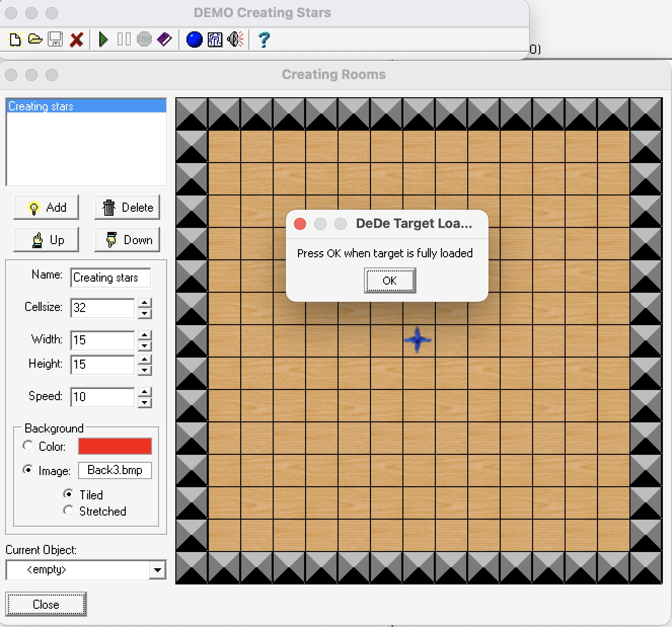Image resolution: width=672 pixels, height=627 pixels.
Task: Click the Pause icon in the toolbar
Action: pyautogui.click(x=124, y=39)
